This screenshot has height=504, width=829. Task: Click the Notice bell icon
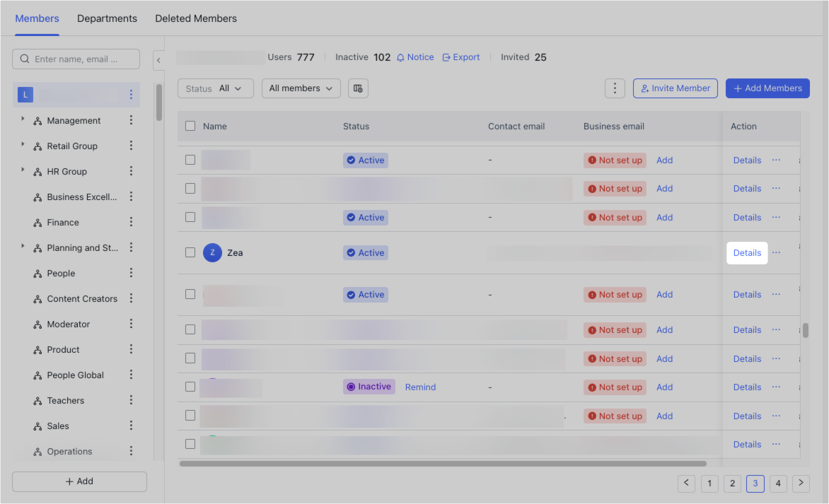click(400, 57)
